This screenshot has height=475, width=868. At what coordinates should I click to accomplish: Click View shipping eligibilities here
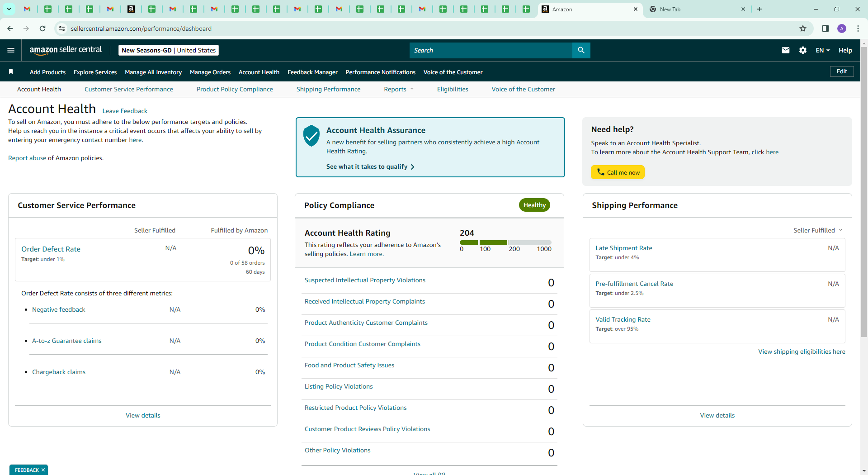pyautogui.click(x=802, y=351)
